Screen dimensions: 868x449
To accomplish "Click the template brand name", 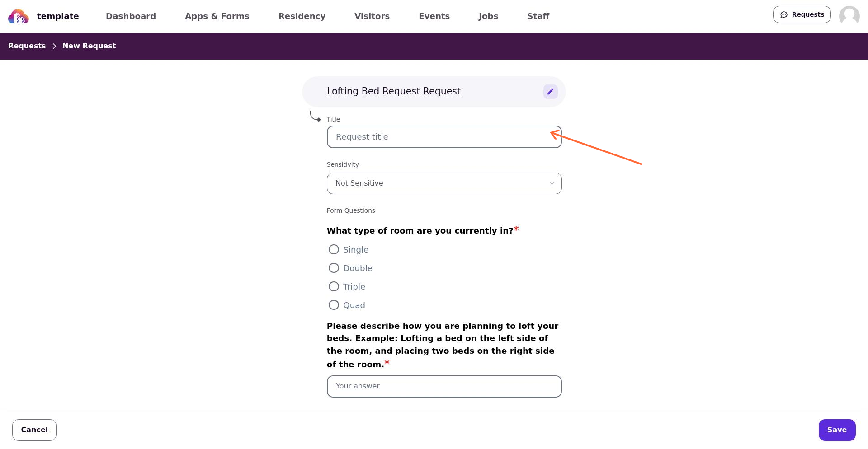I will [58, 16].
